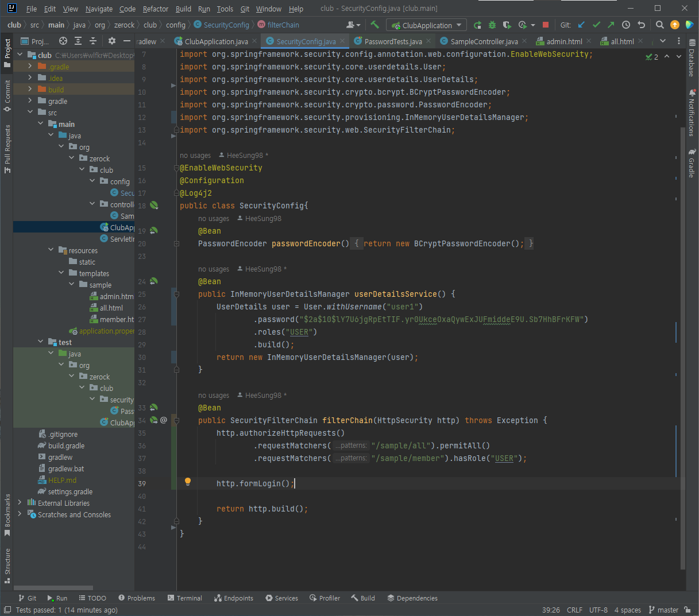Expand External Libraries node
699x616 pixels.
[x=20, y=503]
